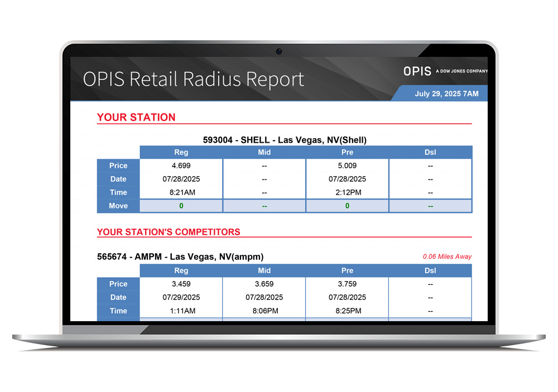Click the laptop webcam above the screen

click(278, 52)
